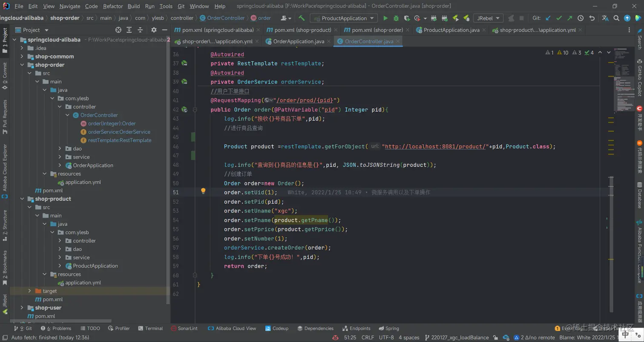Update project via Git blue arrow
The width and height of the screenshot is (644, 342).
click(548, 18)
